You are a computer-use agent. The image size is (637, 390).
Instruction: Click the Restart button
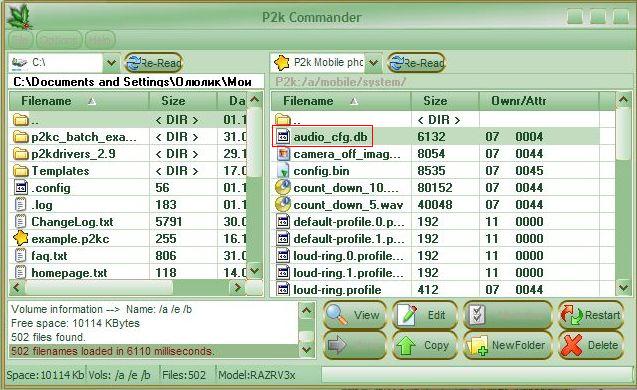(591, 315)
